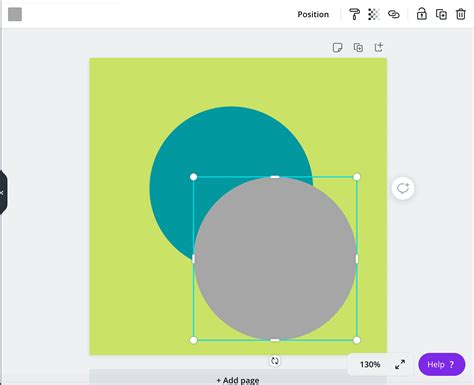Open the 130% zoom level control
The image size is (474, 385).
370,364
